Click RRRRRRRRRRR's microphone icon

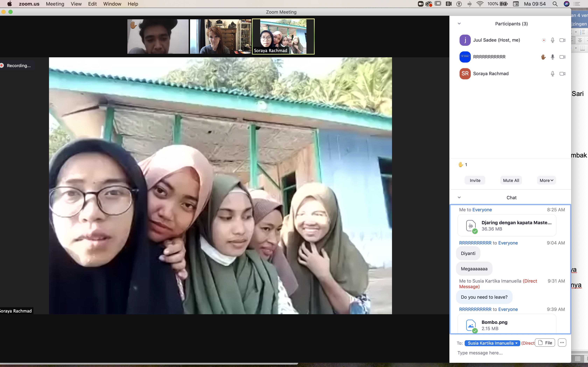tap(552, 57)
